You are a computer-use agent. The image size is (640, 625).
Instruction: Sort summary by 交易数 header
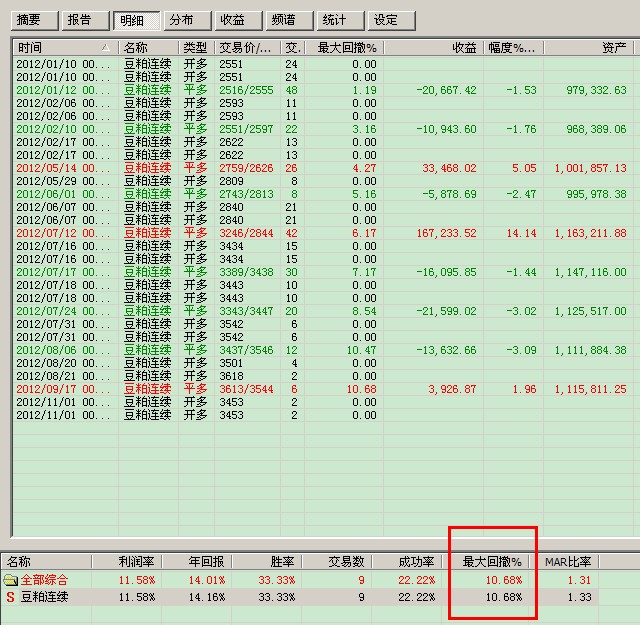coord(337,562)
